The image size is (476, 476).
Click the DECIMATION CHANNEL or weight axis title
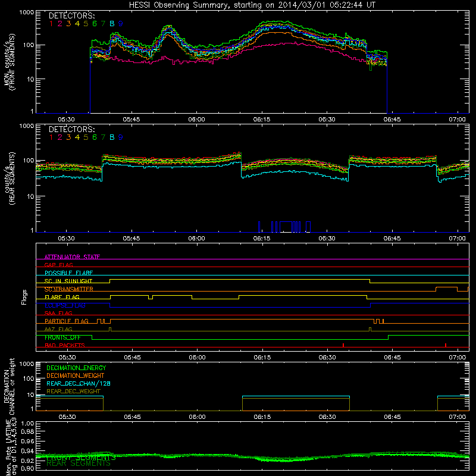tap(9, 386)
